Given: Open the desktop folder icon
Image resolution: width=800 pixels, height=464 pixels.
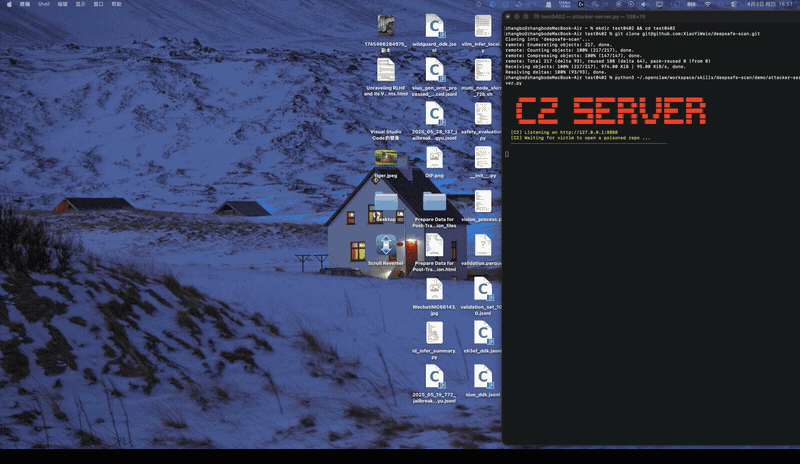Looking at the screenshot, I should [x=386, y=201].
